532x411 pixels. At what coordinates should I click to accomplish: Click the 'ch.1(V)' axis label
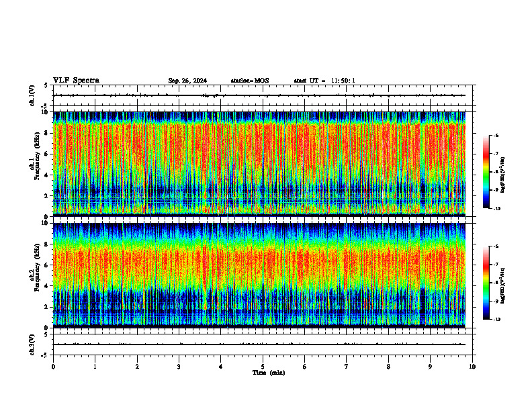tap(32, 95)
